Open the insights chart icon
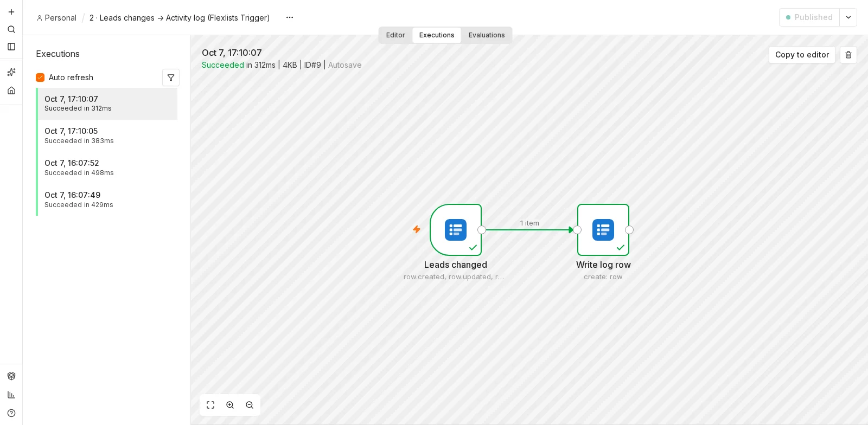 [x=11, y=395]
